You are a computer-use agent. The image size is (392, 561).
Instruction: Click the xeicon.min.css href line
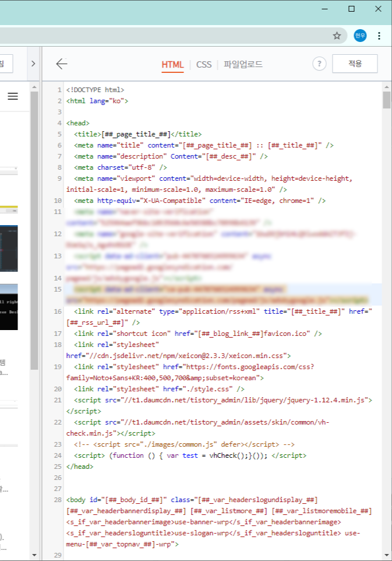tap(178, 356)
